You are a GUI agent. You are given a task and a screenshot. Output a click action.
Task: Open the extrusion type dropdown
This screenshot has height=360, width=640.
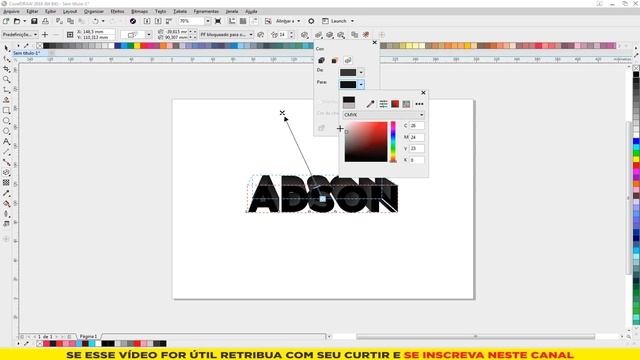click(x=149, y=35)
